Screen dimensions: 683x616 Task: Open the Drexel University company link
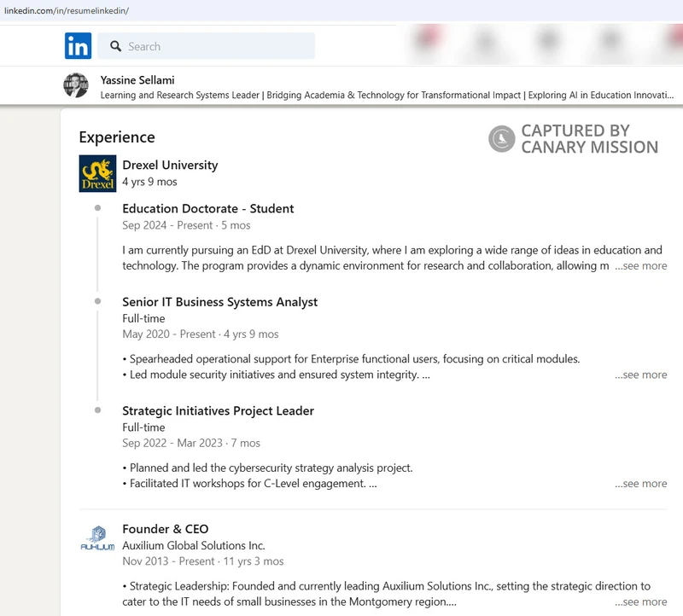[x=170, y=165]
